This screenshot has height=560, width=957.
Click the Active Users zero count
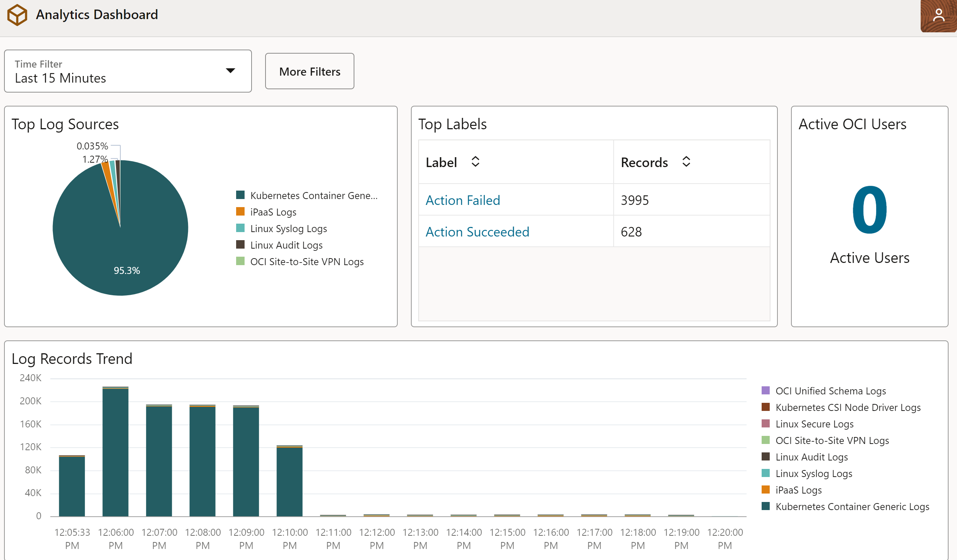(x=869, y=210)
